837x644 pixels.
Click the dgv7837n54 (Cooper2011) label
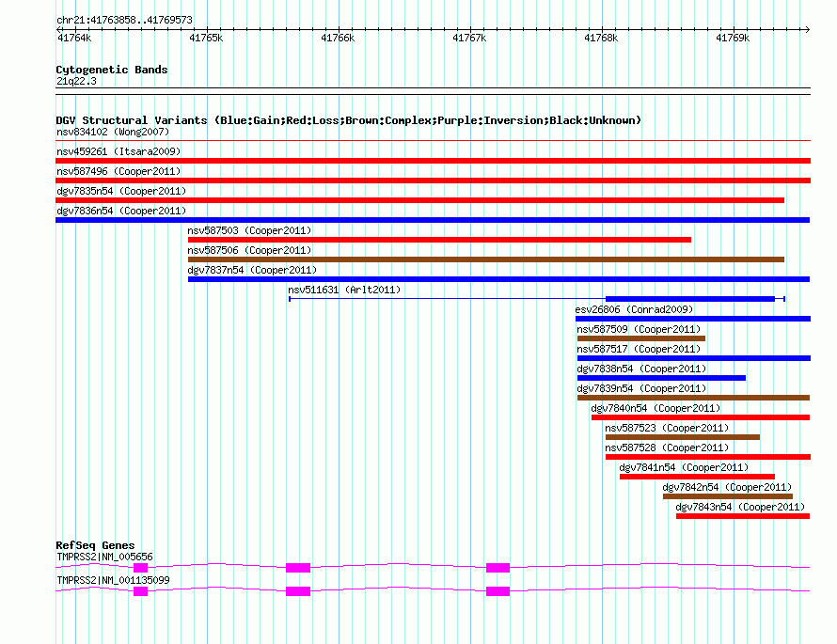[x=252, y=270]
